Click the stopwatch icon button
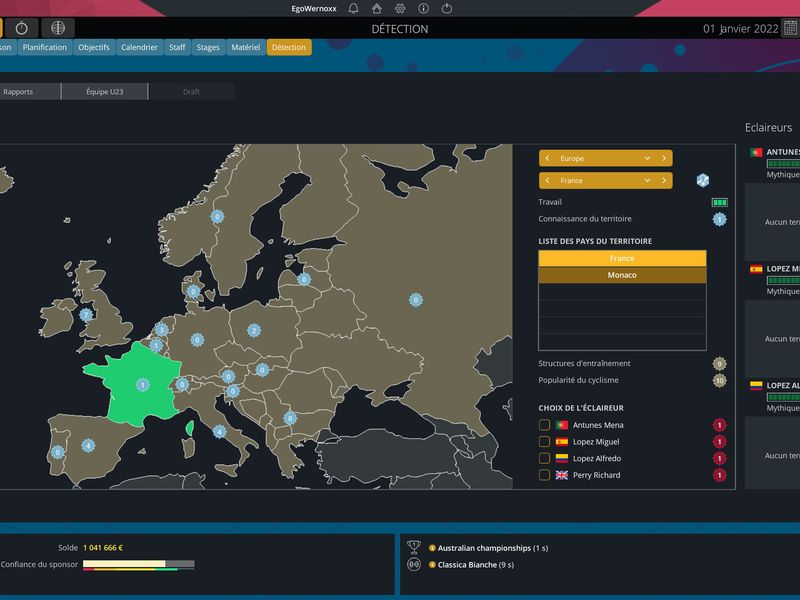This screenshot has width=800, height=600. (x=21, y=28)
